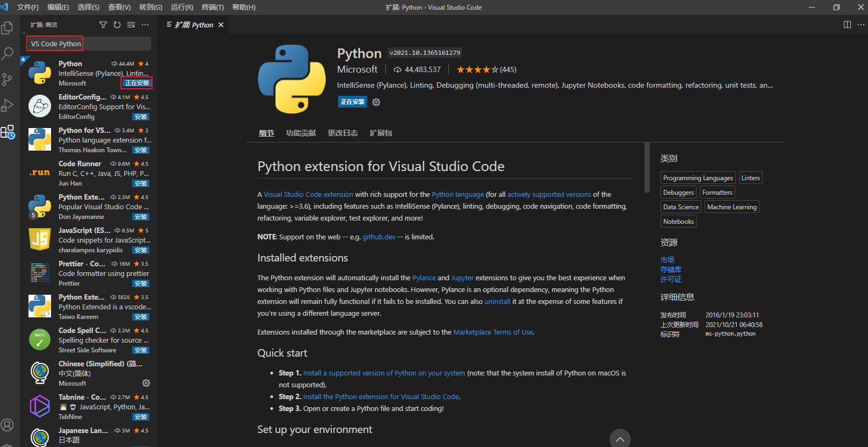Click the filter extensions funnel icon
The width and height of the screenshot is (868, 447).
(103, 25)
